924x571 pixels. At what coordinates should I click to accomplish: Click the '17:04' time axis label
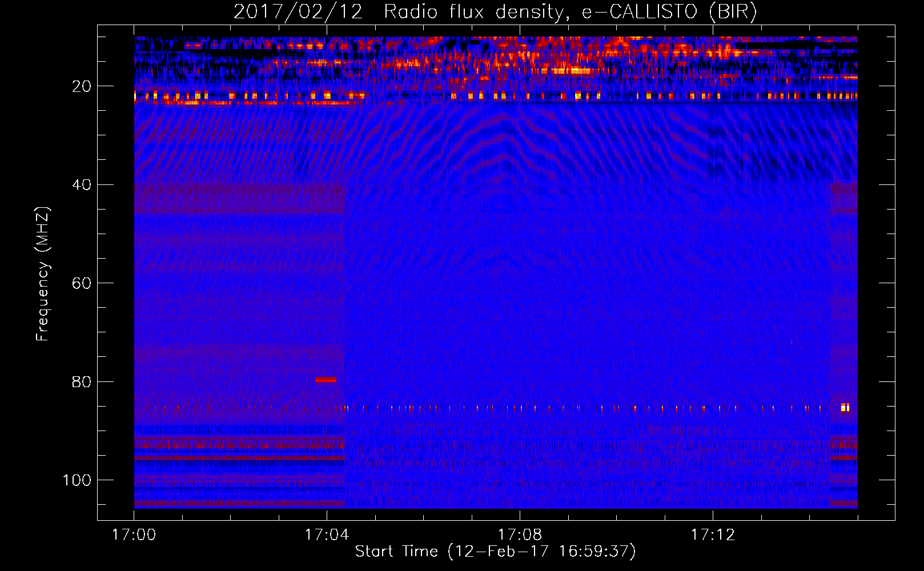pyautogui.click(x=327, y=535)
